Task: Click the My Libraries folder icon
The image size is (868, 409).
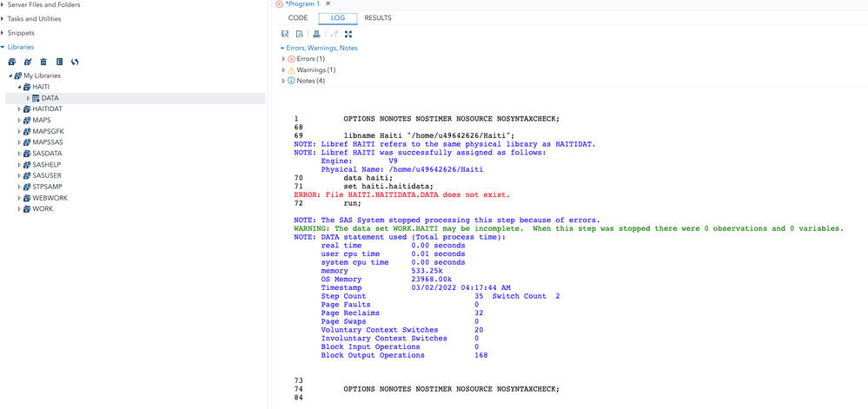Action: (x=17, y=76)
